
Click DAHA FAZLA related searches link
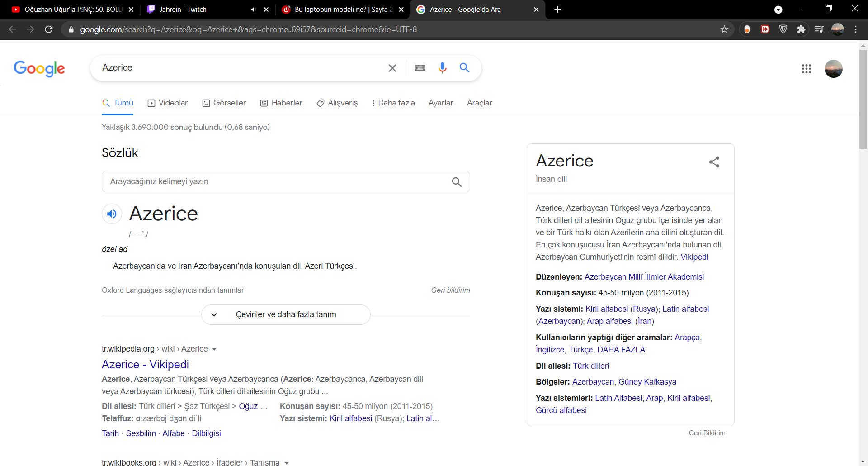coord(621,350)
